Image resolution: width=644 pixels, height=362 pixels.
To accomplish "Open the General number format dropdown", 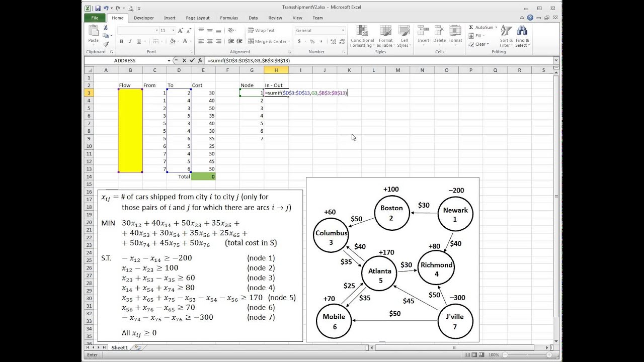I will [343, 31].
